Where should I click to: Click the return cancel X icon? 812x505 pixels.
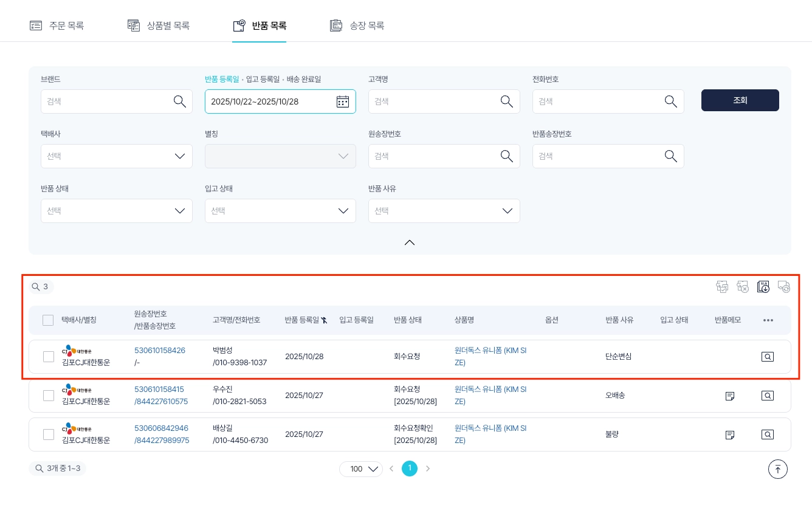point(743,287)
